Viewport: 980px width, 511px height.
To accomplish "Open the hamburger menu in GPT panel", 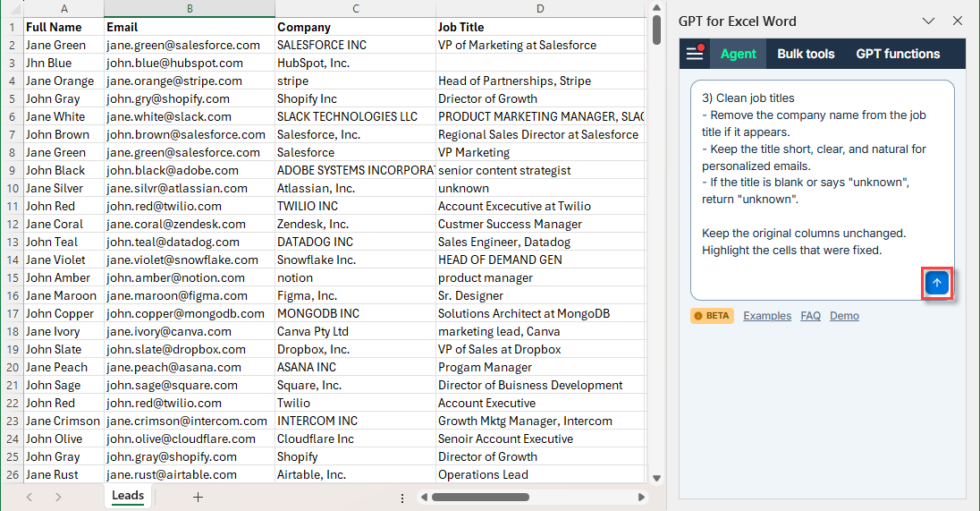I will click(695, 53).
